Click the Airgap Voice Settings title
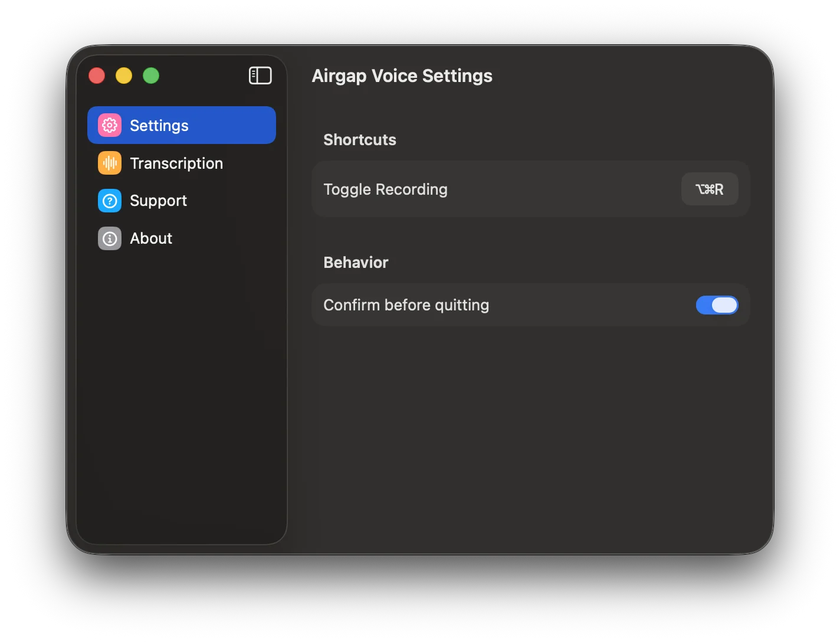Image resolution: width=840 pixels, height=642 pixels. (x=402, y=76)
